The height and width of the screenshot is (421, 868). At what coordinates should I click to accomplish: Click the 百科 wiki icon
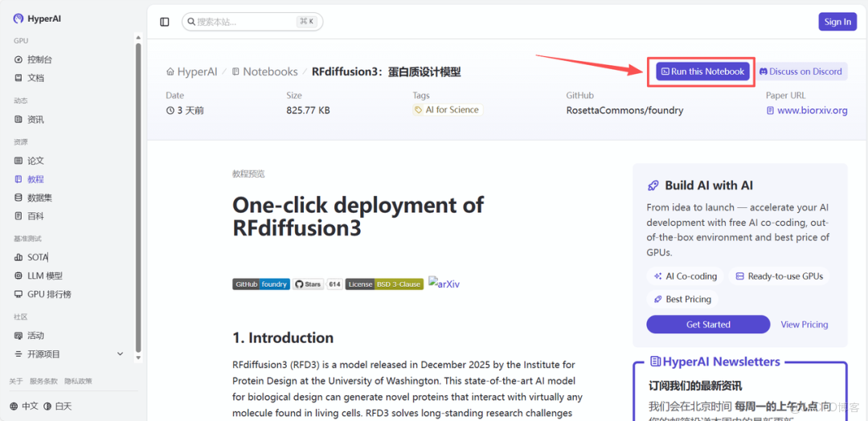pyautogui.click(x=18, y=216)
